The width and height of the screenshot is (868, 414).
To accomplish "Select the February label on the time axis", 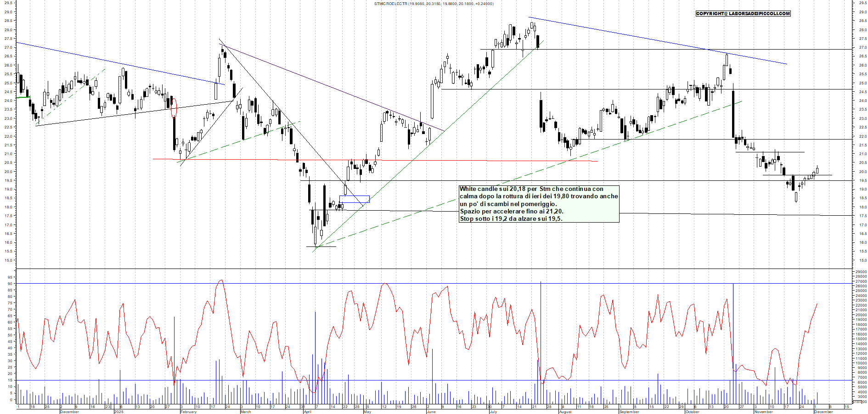I will pos(188,412).
